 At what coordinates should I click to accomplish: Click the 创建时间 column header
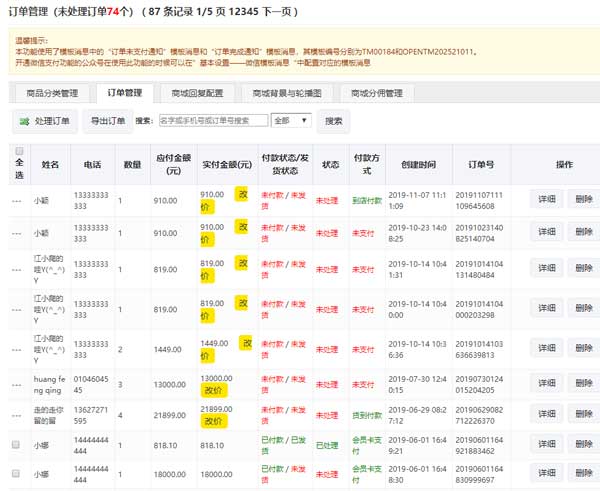click(x=419, y=165)
